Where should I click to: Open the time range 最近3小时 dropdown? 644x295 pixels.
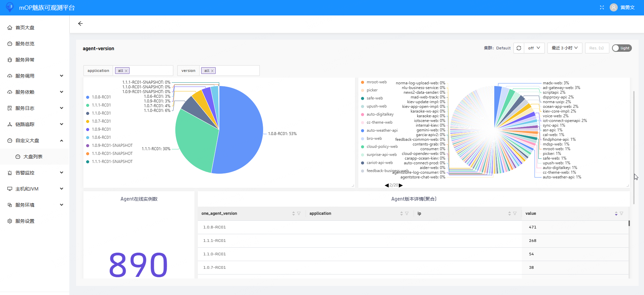point(565,48)
